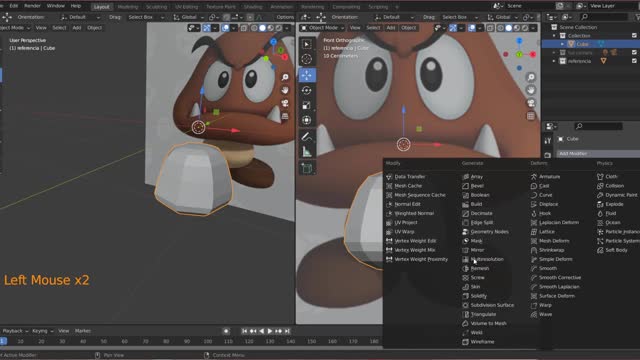The width and height of the screenshot is (640, 360).
Task: Open Orientation Default dropdown in left header
Action: pos(80,17)
